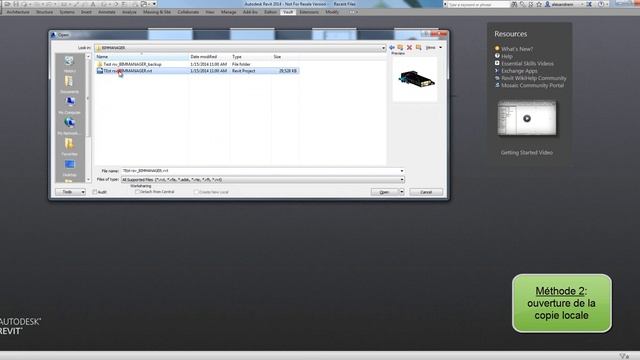Click Revit file icon of BIMMANAGER.rvt row
Screen dimensions: 640x360
(100, 71)
